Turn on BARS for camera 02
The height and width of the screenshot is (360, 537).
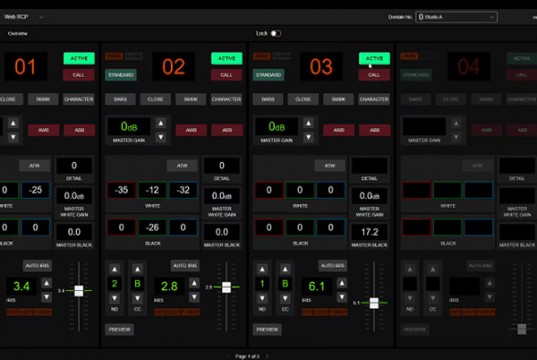[120, 99]
